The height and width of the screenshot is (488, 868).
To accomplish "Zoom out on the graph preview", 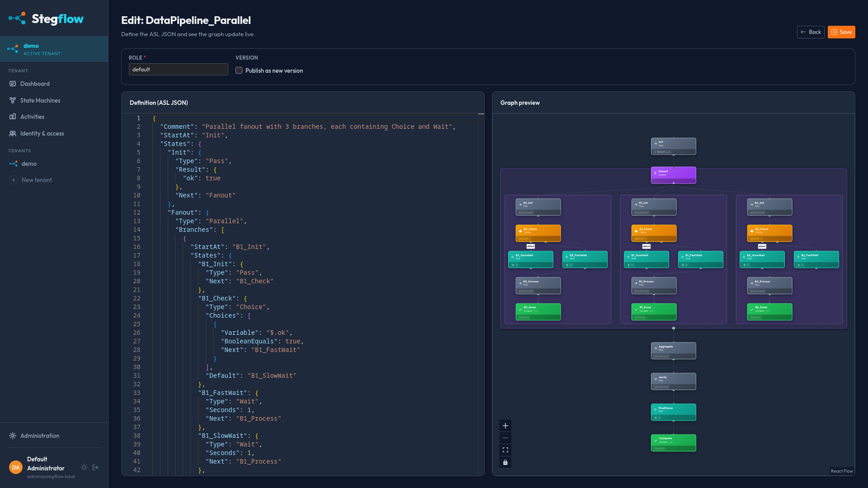I will (505, 438).
